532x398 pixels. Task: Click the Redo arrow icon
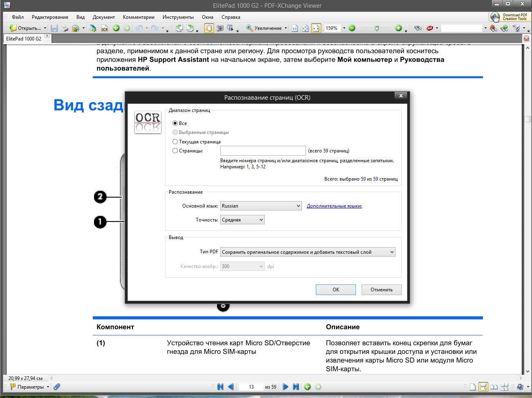pyautogui.click(x=154, y=28)
